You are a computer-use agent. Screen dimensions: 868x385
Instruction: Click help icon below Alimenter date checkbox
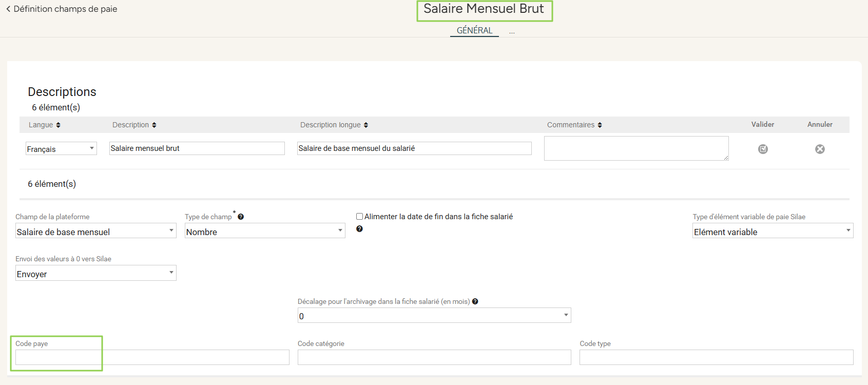click(359, 229)
